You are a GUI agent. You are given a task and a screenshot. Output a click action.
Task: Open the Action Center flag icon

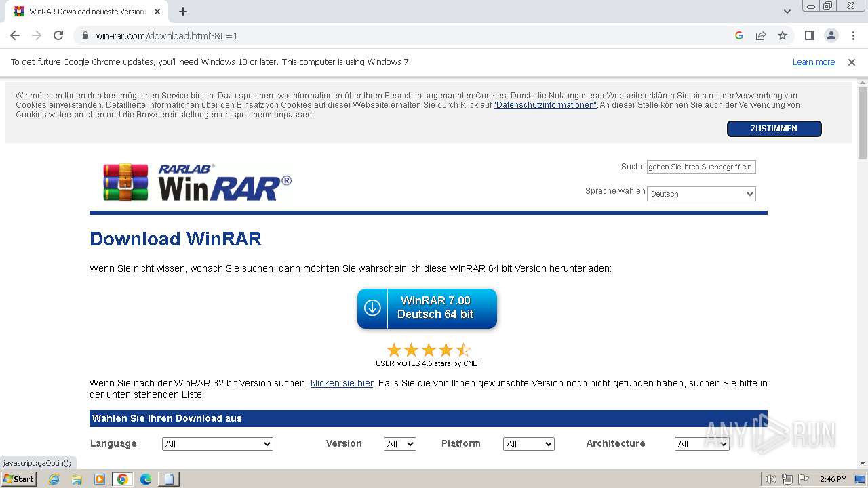coord(803,479)
